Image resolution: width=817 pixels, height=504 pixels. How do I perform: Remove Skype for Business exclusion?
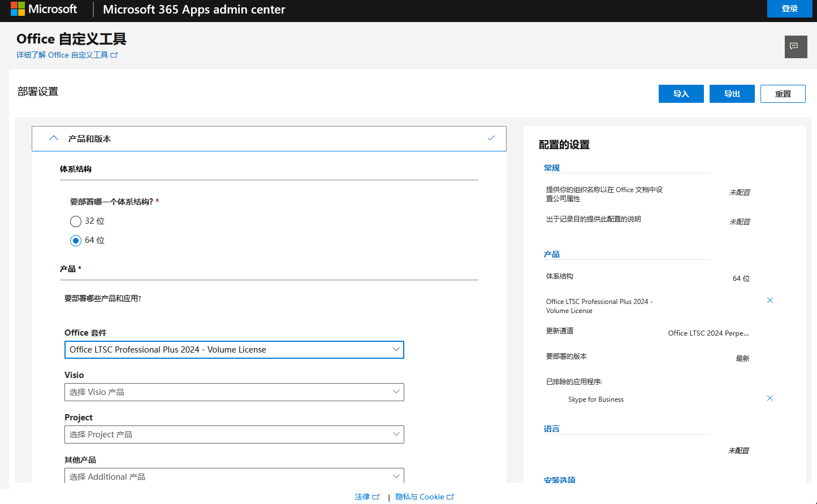point(770,398)
